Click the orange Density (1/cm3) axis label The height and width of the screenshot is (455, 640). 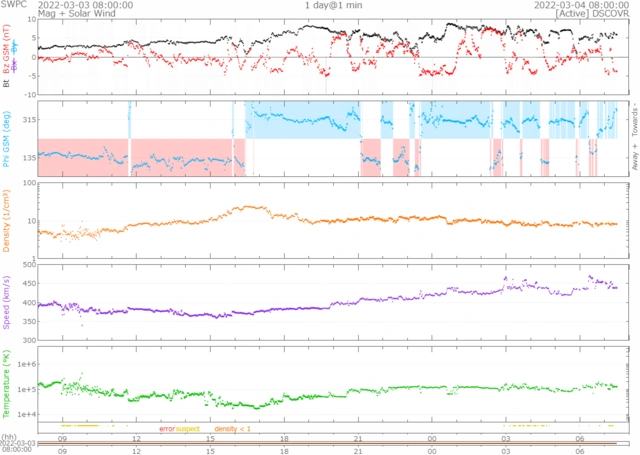point(8,220)
